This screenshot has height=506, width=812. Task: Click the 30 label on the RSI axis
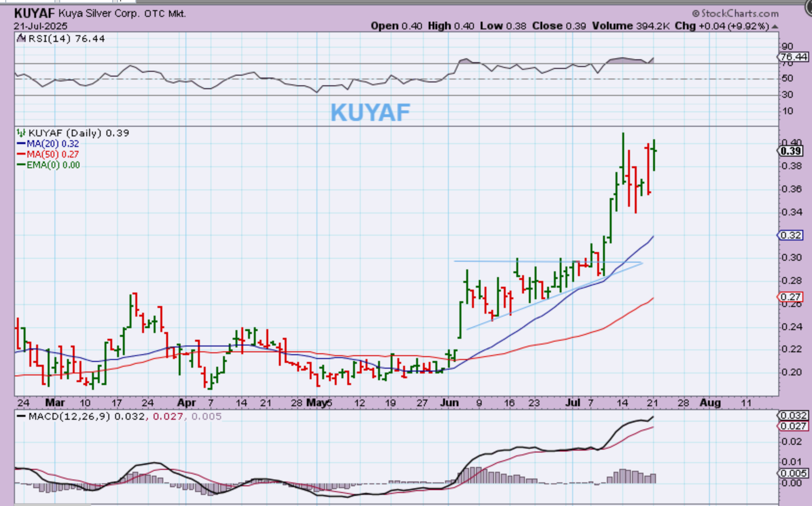click(x=787, y=94)
